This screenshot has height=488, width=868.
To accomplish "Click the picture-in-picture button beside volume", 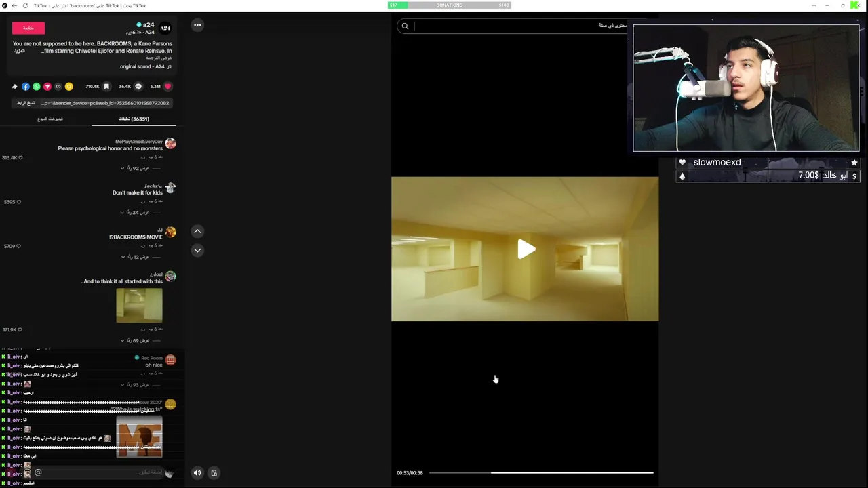I will pyautogui.click(x=214, y=473).
